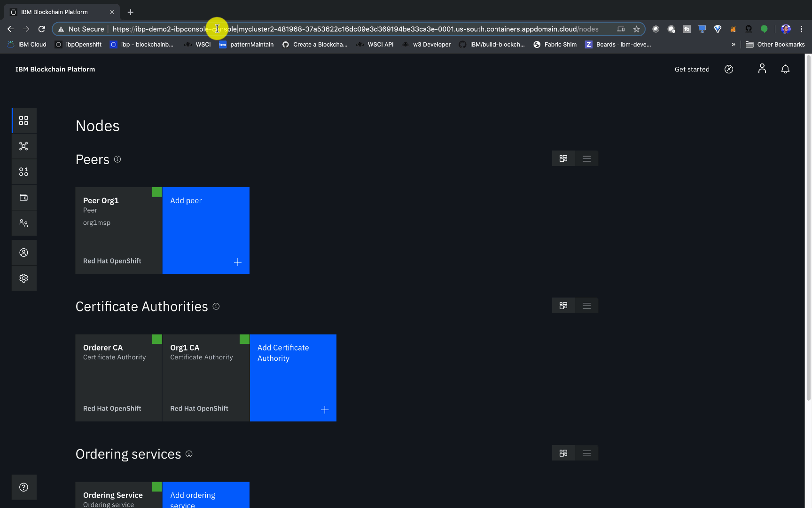Click the page vertical scrollbar
Viewport: 812px width, 508px height.
(x=808, y=228)
